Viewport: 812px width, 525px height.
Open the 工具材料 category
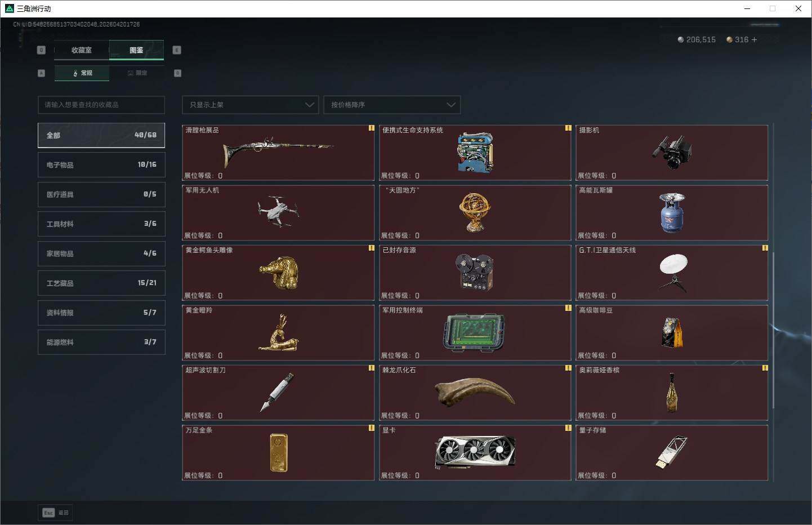tap(101, 224)
